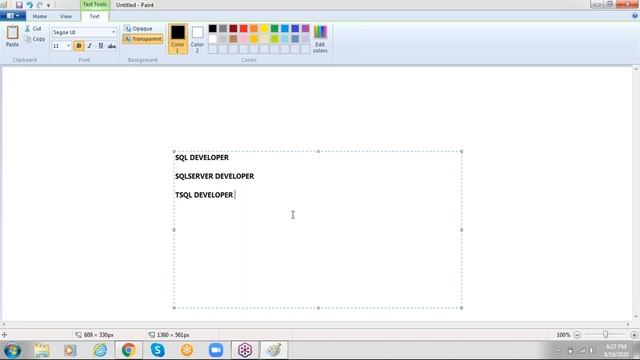Open the font size dropdown arrow
Screen dimensions: 640x360
pos(68,46)
